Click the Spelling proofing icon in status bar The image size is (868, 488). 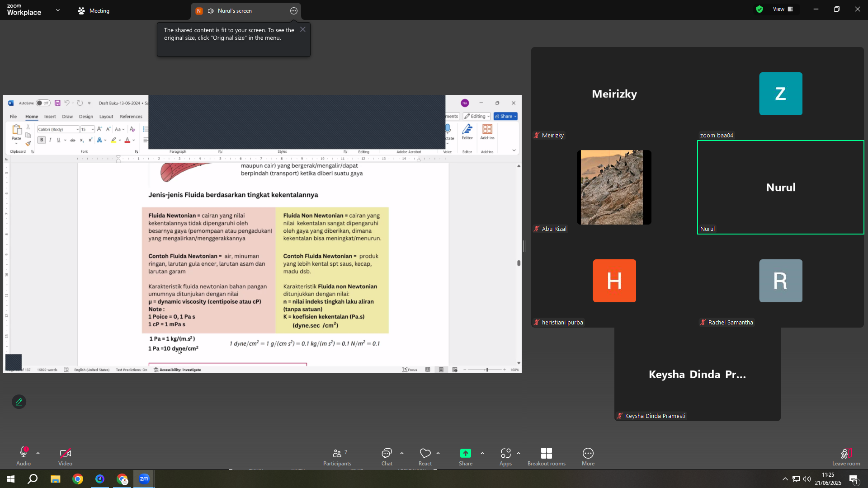tap(66, 370)
